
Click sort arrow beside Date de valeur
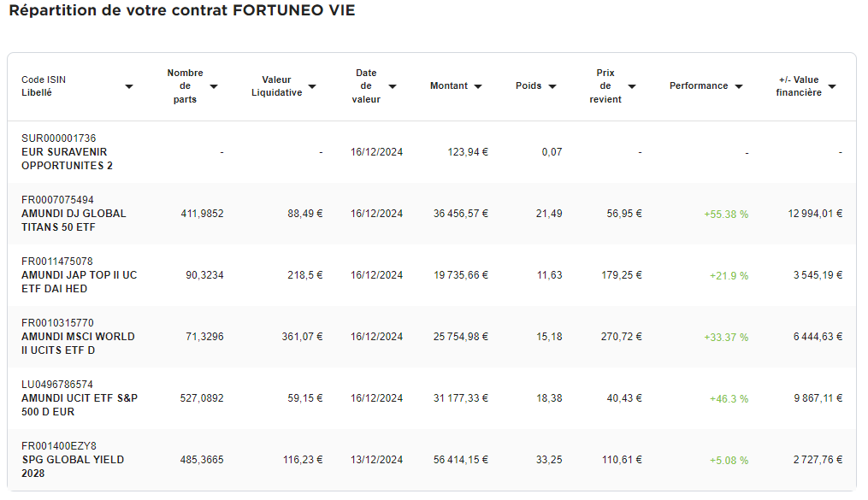coord(393,86)
